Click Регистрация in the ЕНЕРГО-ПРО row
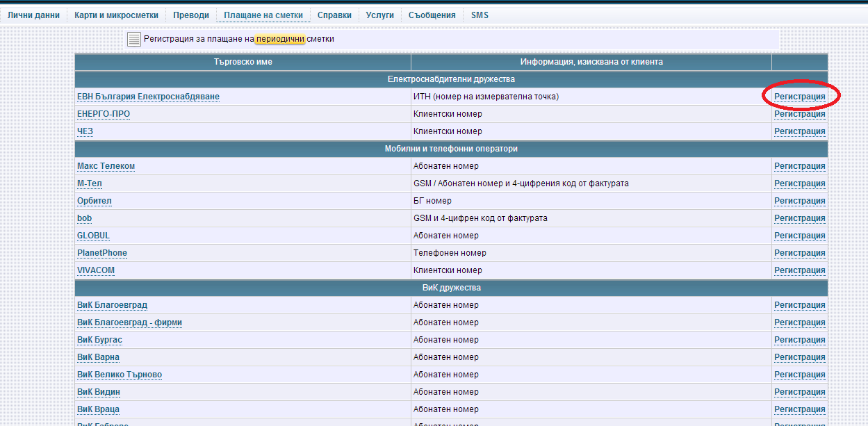 pos(800,114)
